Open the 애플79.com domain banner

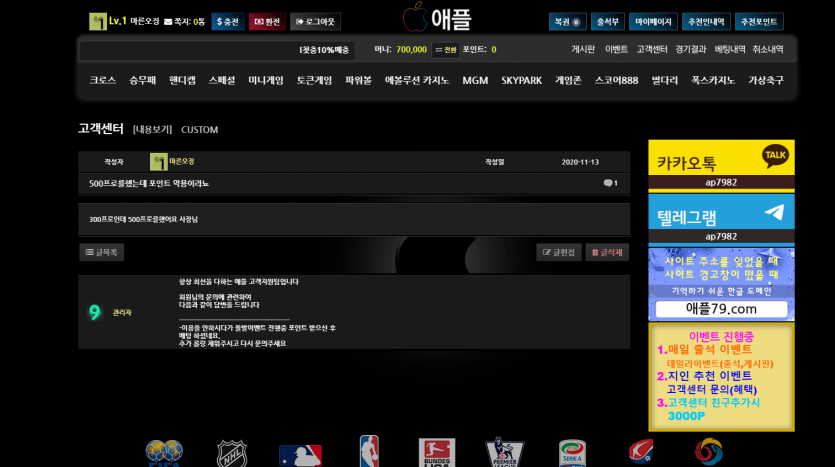pyautogui.click(x=721, y=284)
